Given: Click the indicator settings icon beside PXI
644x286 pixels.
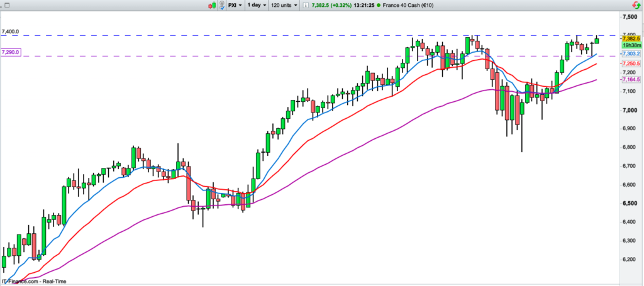Looking at the screenshot, I should [x=222, y=5].
